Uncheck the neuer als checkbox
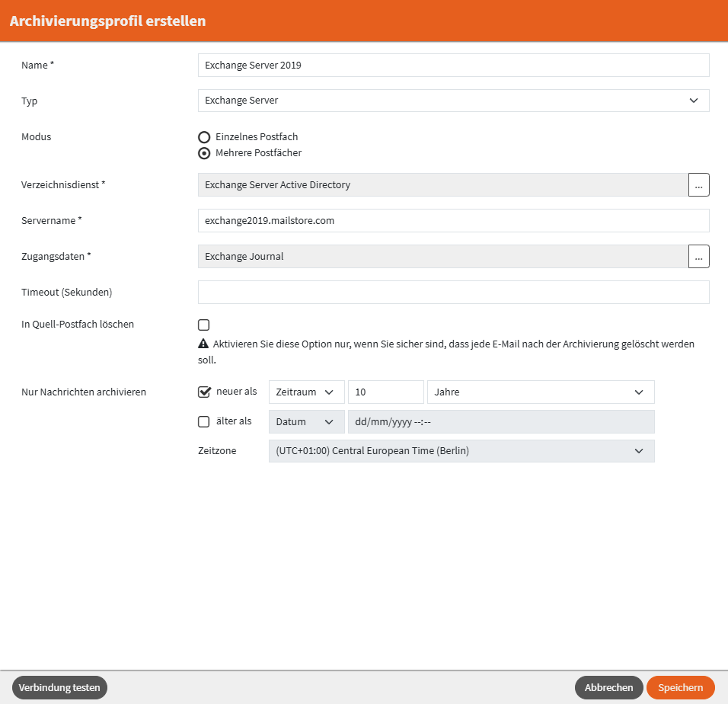Screen dimensions: 728x704 [204, 392]
